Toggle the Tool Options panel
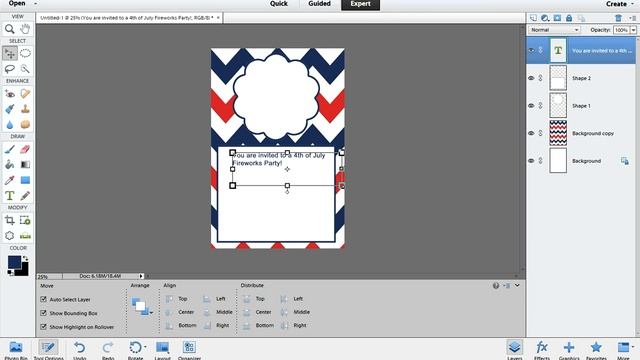640x360 pixels. point(48,350)
